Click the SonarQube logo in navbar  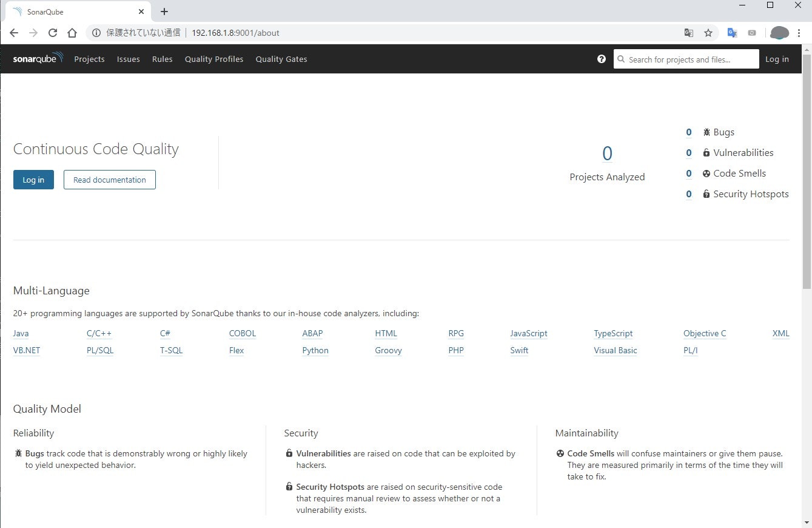38,59
